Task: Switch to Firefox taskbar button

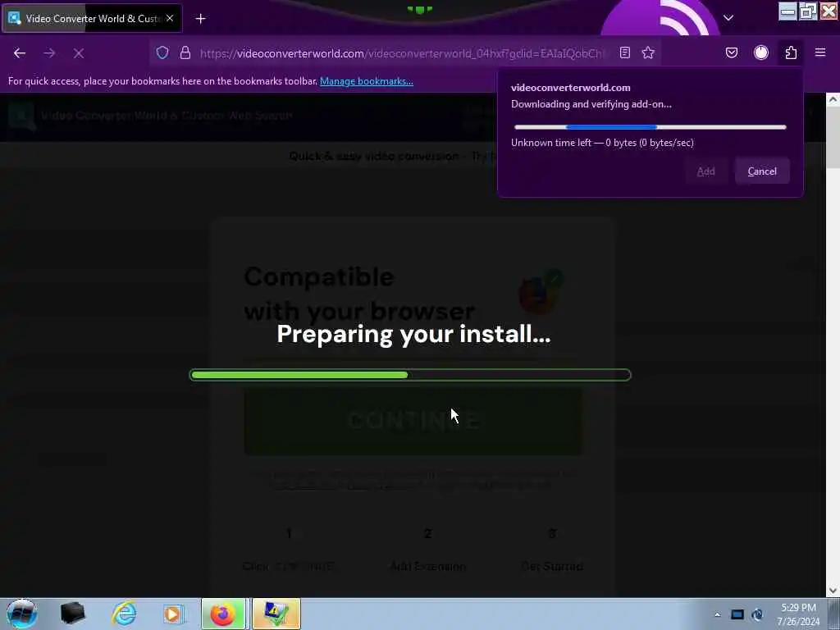Action: (223, 614)
